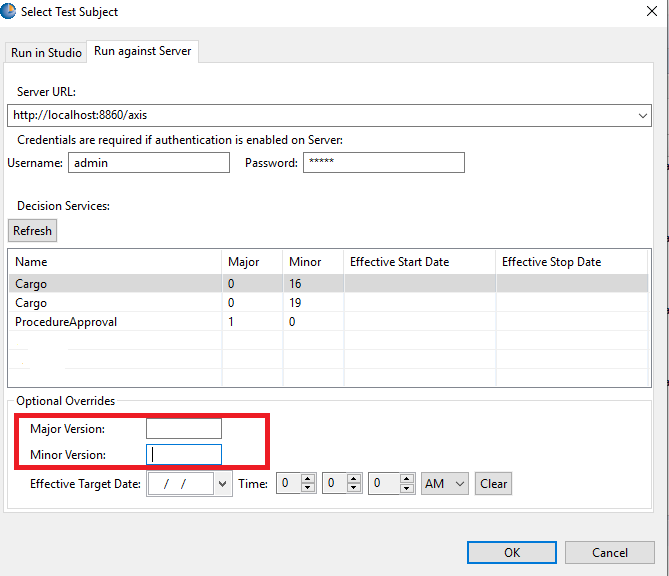This screenshot has width=669, height=576.
Task: Click the Minor Version input field
Action: (x=184, y=454)
